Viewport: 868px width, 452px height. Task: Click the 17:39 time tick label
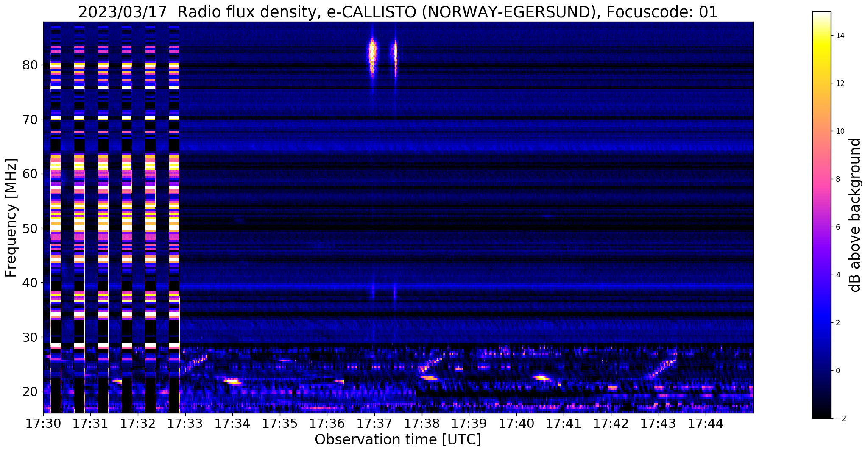[469, 423]
